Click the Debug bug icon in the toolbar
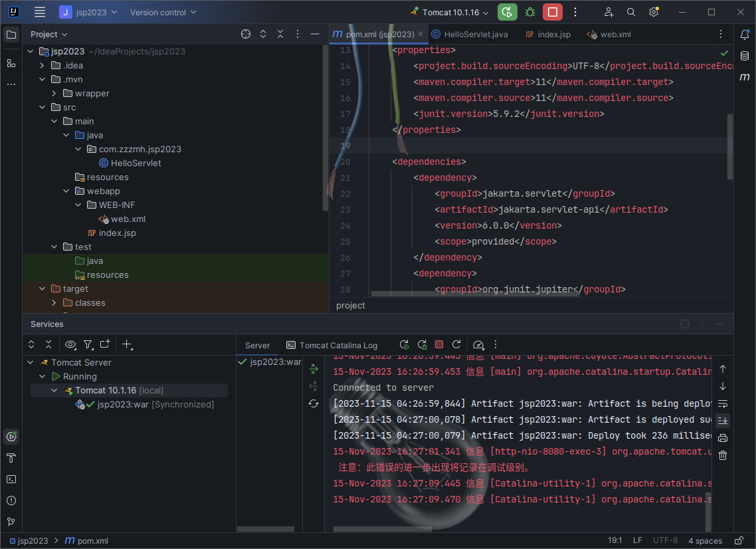The width and height of the screenshot is (756, 549). [529, 12]
